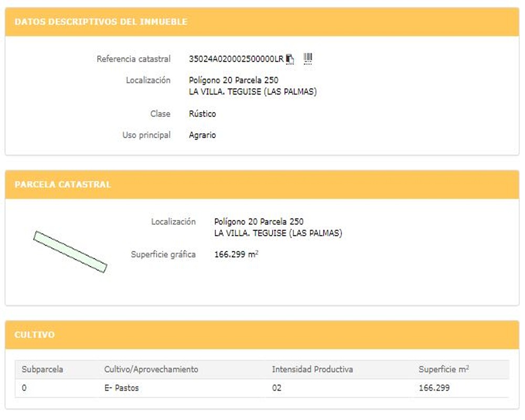The width and height of the screenshot is (525, 420).
Task: Open the parcel shape thumbnail
Action: pyautogui.click(x=70, y=252)
